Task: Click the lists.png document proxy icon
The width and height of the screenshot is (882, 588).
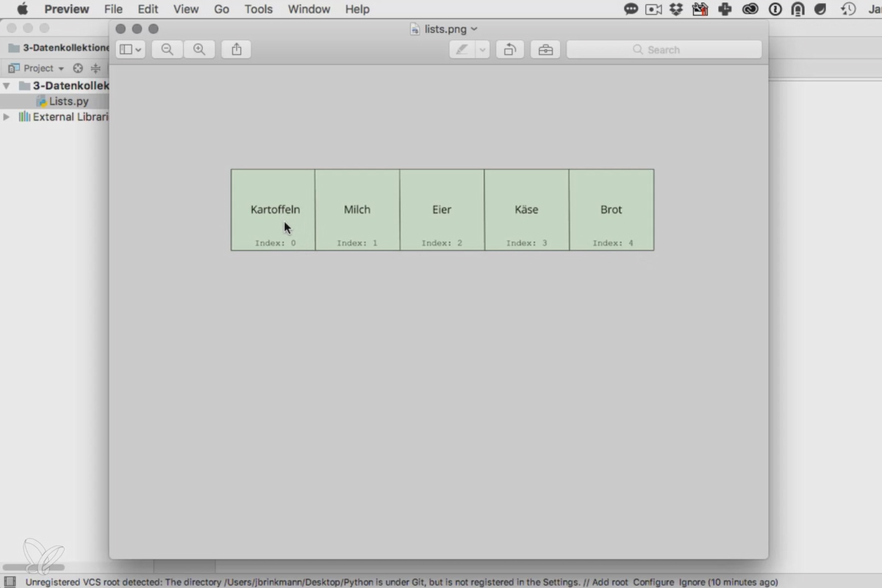Action: [415, 29]
